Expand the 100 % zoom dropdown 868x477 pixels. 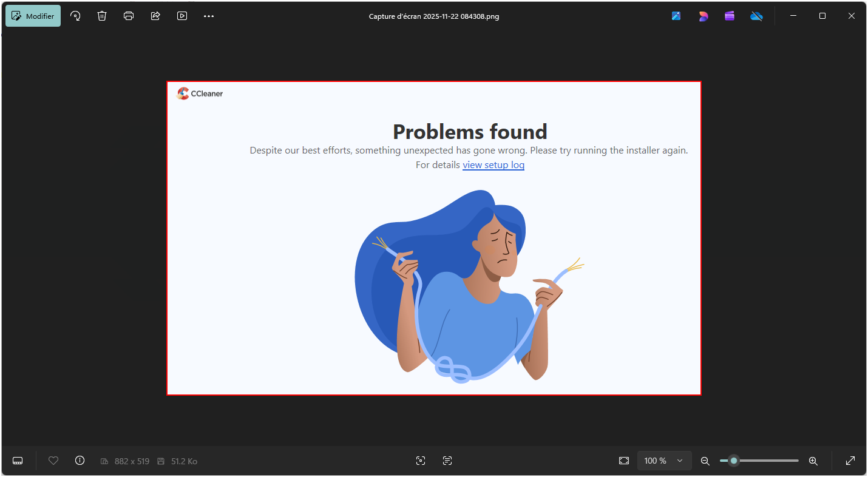pyautogui.click(x=680, y=461)
